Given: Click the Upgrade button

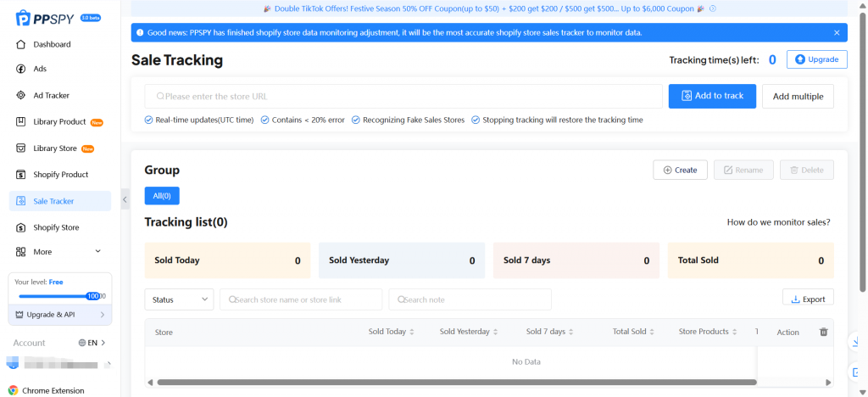Looking at the screenshot, I should [x=816, y=59].
